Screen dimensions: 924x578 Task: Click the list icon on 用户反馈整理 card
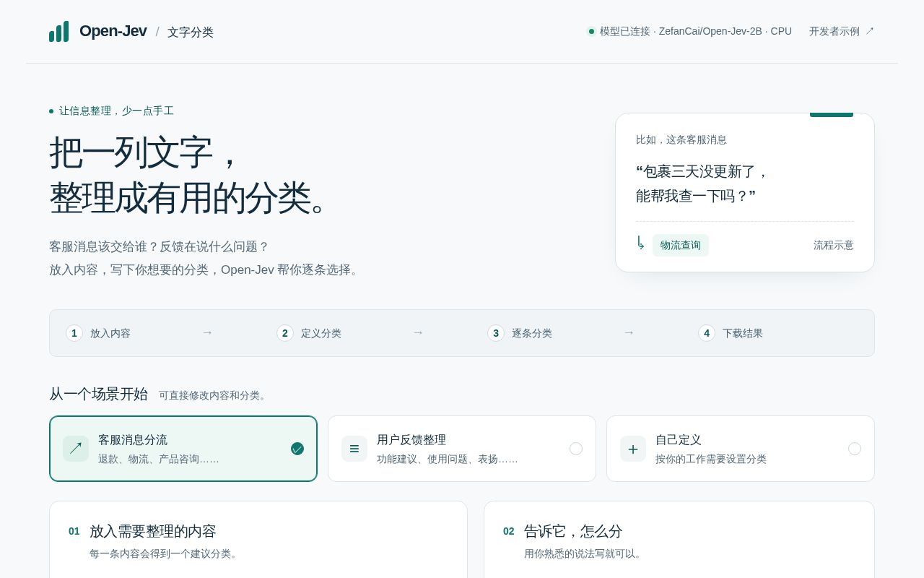[x=354, y=449]
